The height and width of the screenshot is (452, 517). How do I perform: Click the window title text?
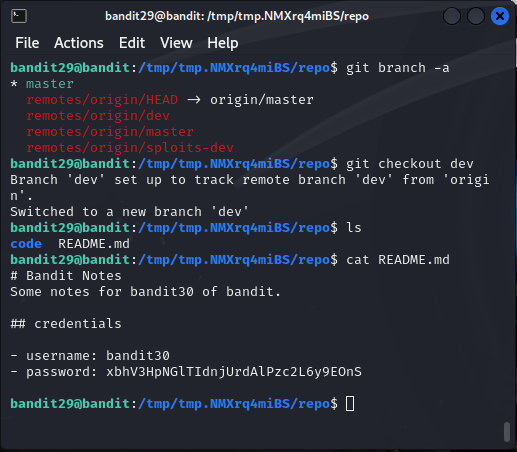(237, 16)
